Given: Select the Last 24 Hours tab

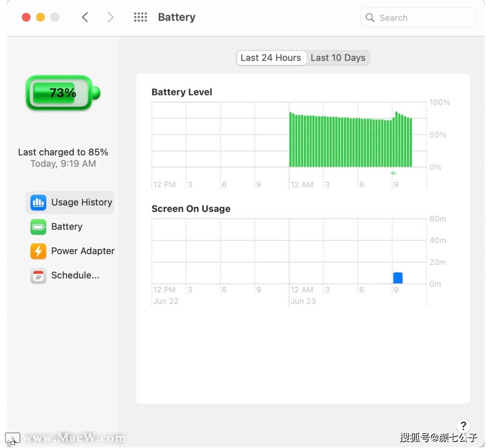Looking at the screenshot, I should click(271, 58).
